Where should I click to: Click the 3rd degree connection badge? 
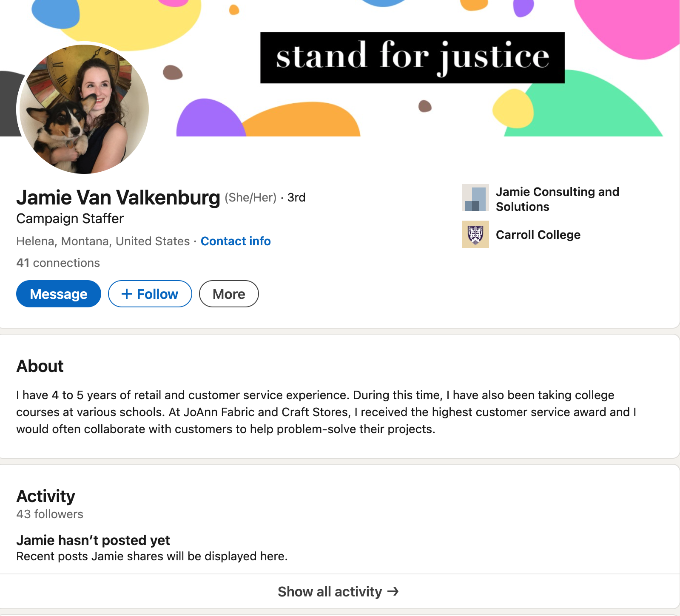pos(296,198)
